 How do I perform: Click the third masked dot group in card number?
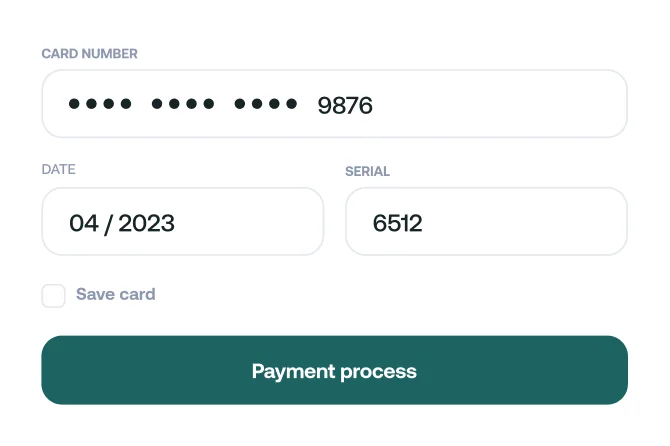click(265, 104)
